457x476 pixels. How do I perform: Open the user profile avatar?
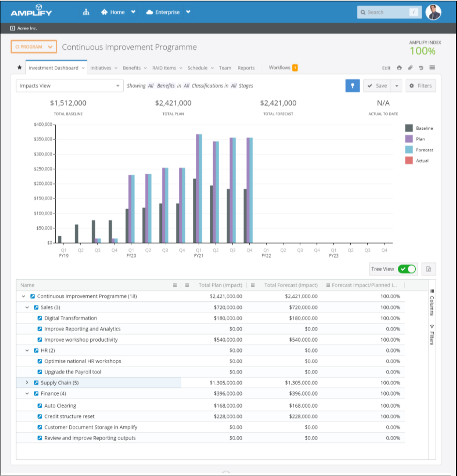433,12
